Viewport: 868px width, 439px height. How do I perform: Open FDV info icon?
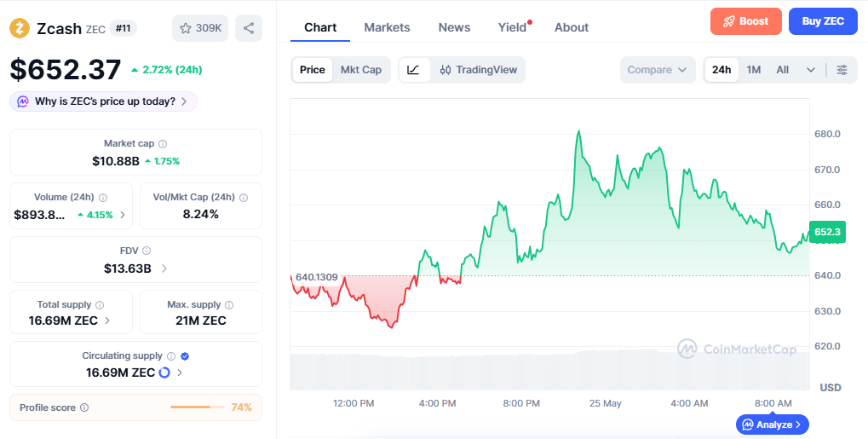[x=147, y=251]
